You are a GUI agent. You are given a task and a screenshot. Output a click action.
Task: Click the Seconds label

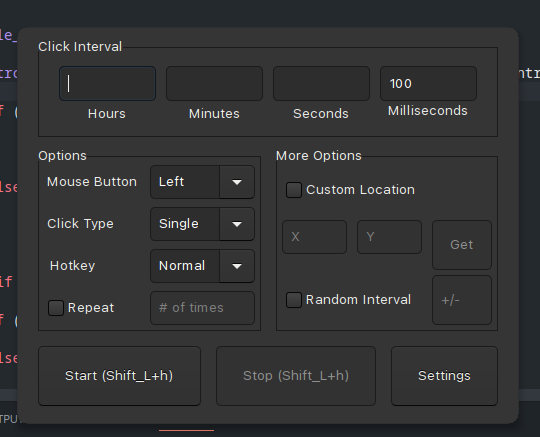(321, 114)
